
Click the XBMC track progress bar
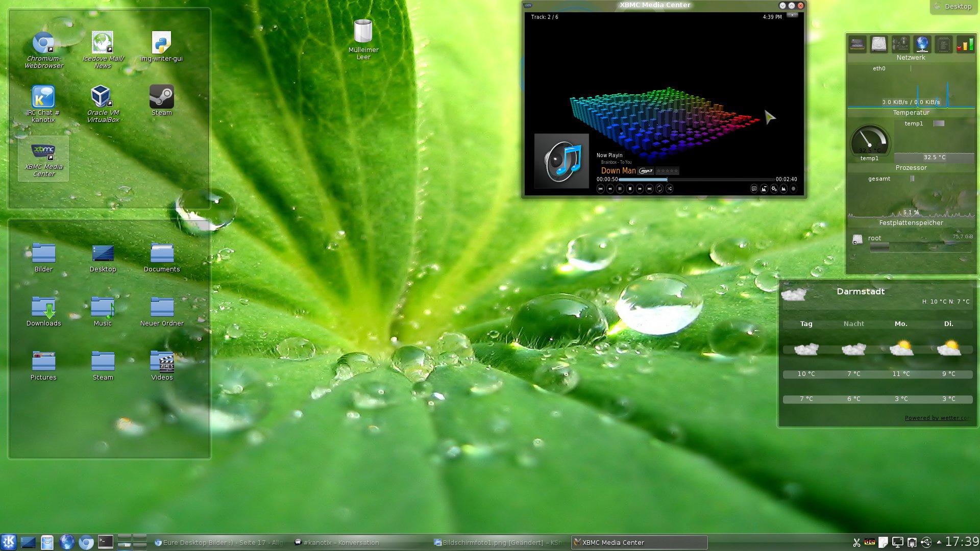(696, 180)
